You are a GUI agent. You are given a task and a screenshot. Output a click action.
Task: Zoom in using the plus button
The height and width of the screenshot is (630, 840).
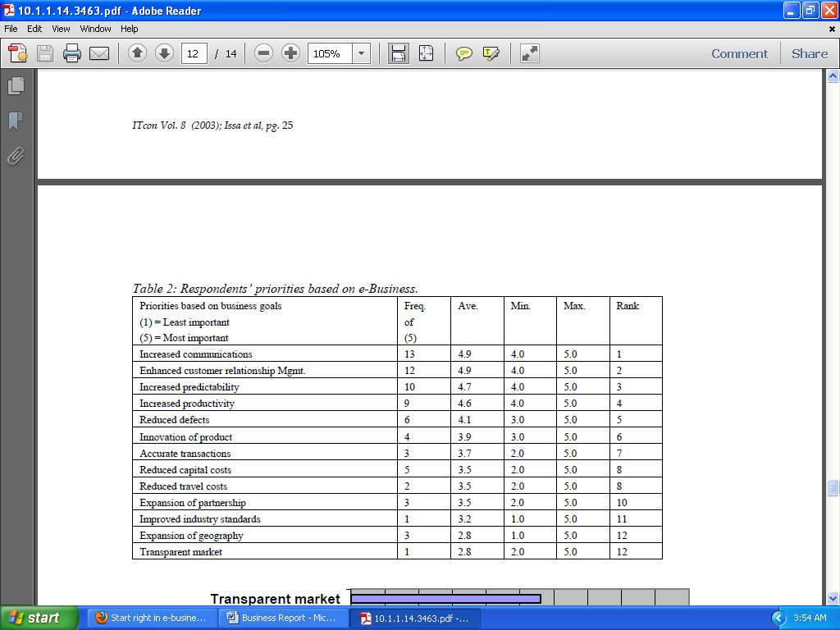point(290,54)
